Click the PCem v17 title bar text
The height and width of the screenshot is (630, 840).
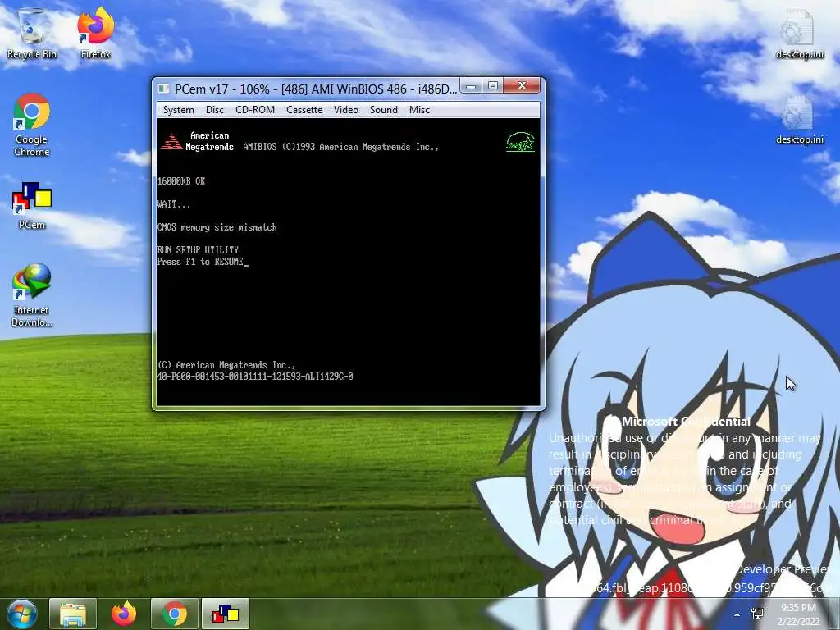coord(316,89)
